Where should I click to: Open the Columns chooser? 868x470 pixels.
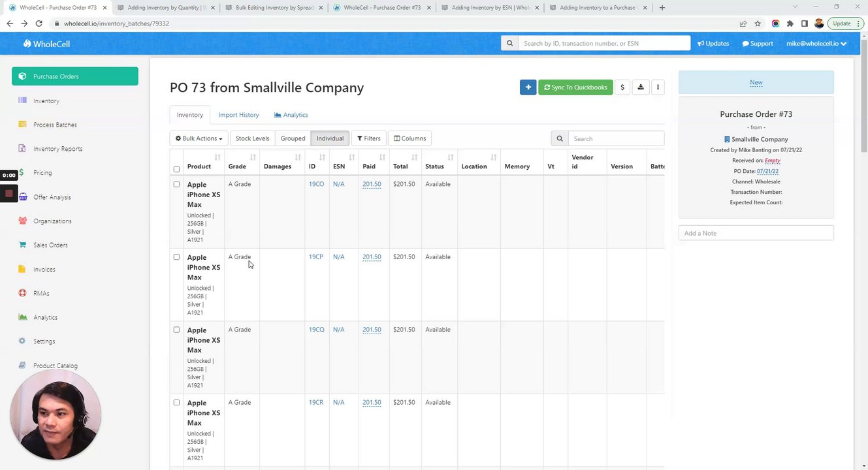click(410, 138)
